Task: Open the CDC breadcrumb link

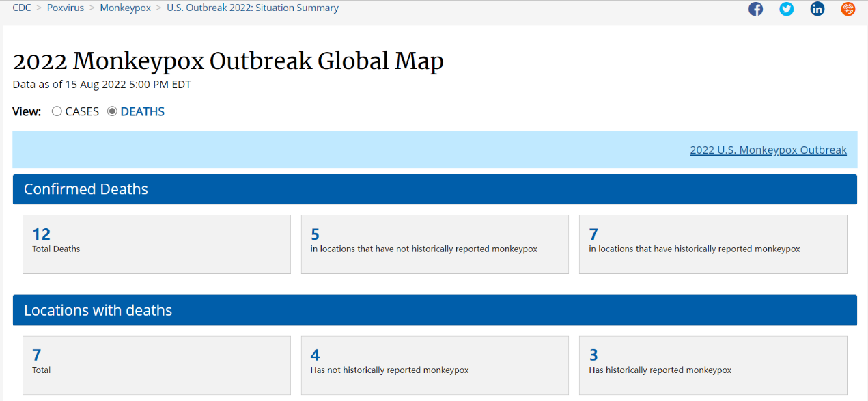Action: [x=22, y=8]
